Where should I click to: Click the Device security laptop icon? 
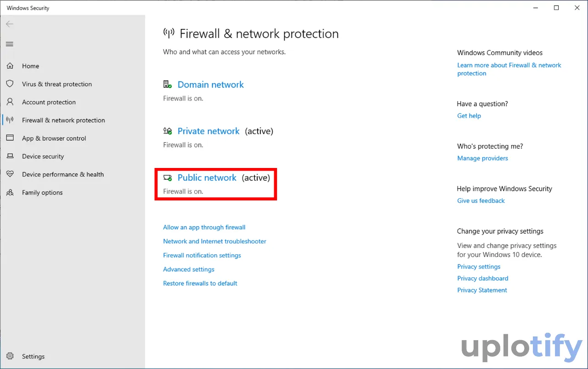(x=10, y=157)
